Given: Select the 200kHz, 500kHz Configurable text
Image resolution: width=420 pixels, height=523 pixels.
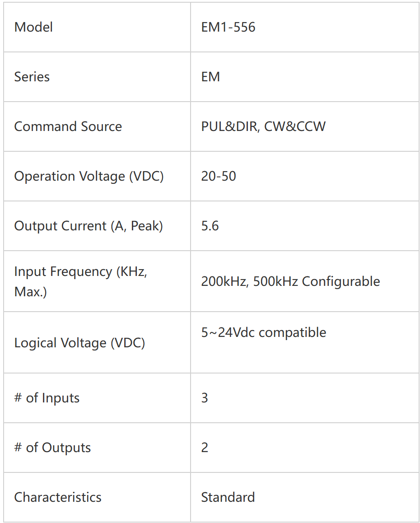Looking at the screenshot, I should click(x=290, y=281).
